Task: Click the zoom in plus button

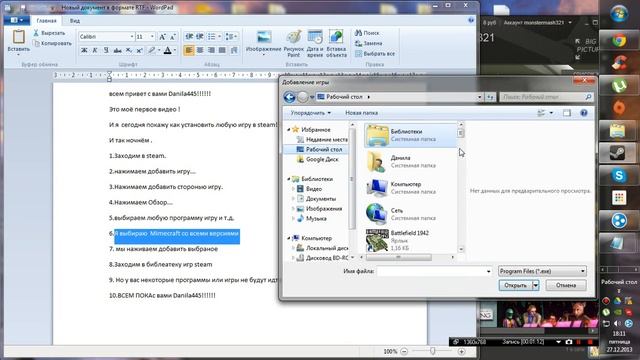Action: pyautogui.click(x=462, y=351)
